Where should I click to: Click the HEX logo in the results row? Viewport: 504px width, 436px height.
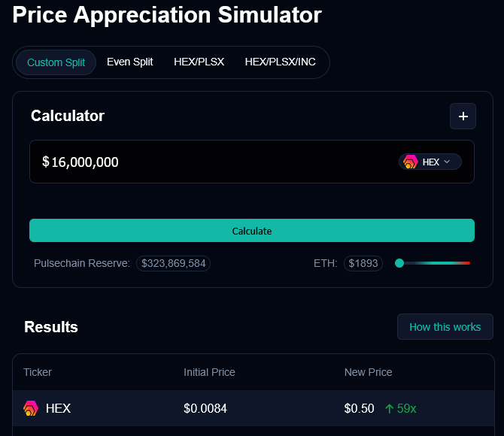pos(31,408)
